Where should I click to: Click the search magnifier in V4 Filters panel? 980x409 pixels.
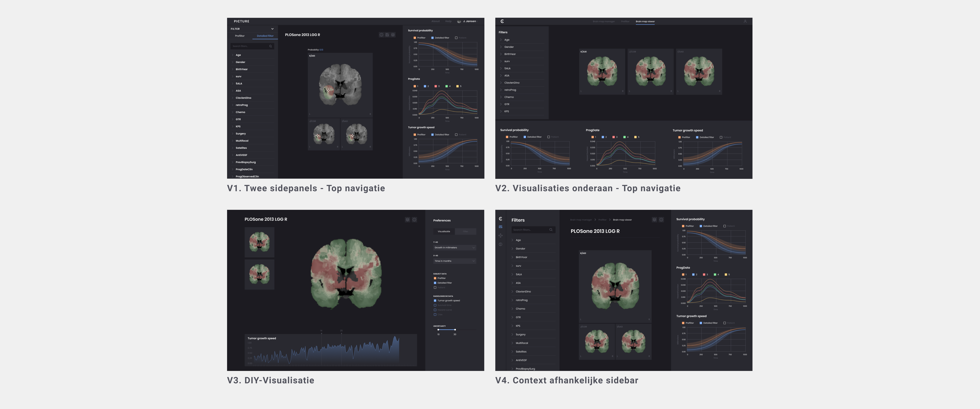(x=551, y=230)
